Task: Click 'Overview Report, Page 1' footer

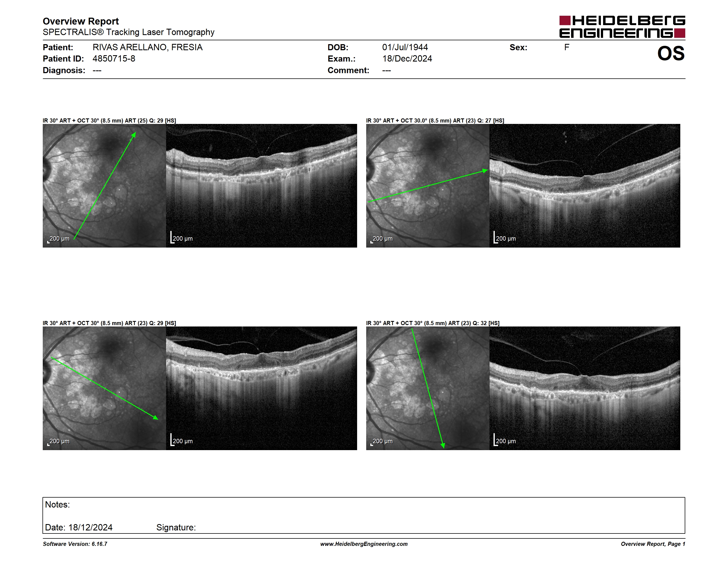Action: [x=653, y=544]
